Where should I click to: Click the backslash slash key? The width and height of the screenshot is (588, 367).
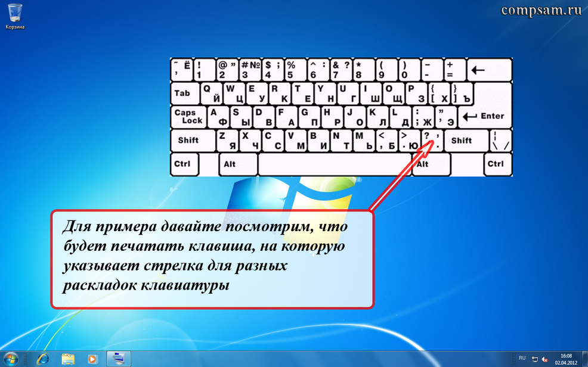click(x=500, y=141)
